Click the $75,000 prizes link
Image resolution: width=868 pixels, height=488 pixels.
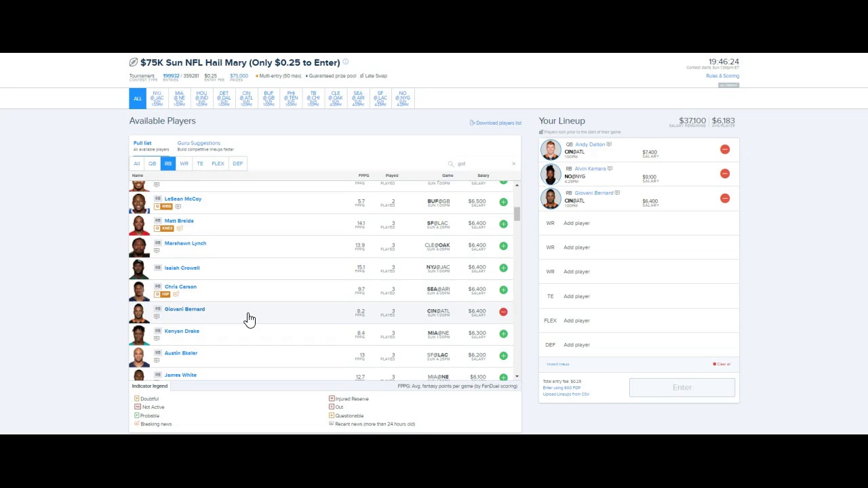pyautogui.click(x=239, y=76)
